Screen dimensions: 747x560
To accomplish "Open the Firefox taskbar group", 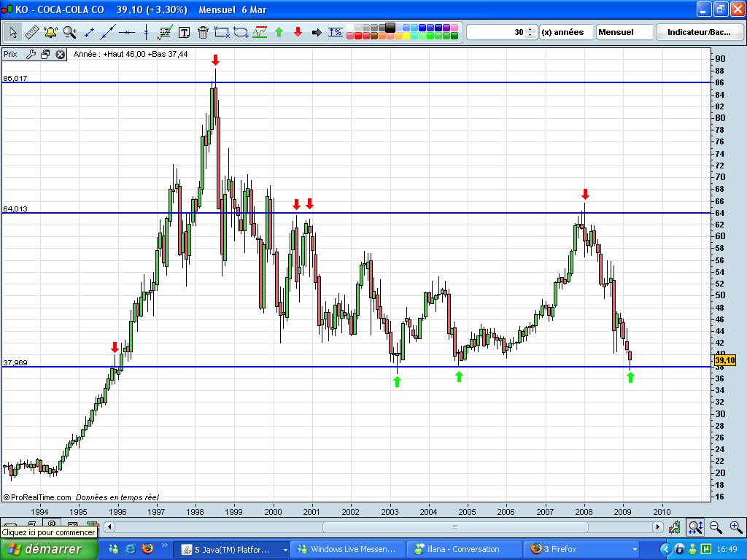I will tap(580, 550).
